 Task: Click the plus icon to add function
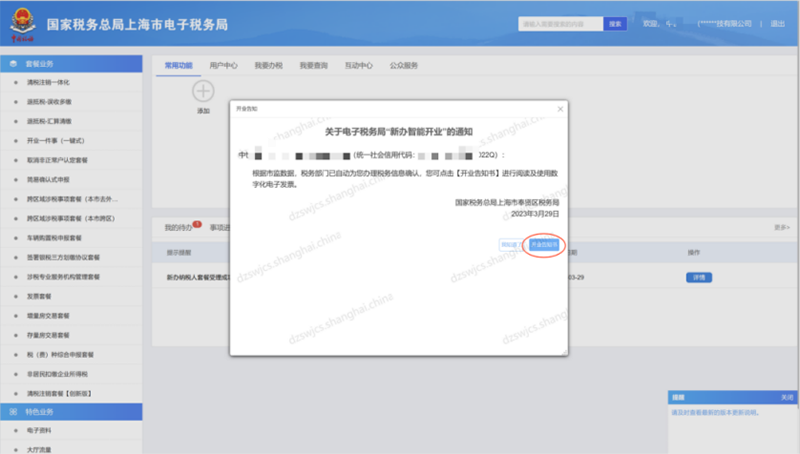(203, 92)
